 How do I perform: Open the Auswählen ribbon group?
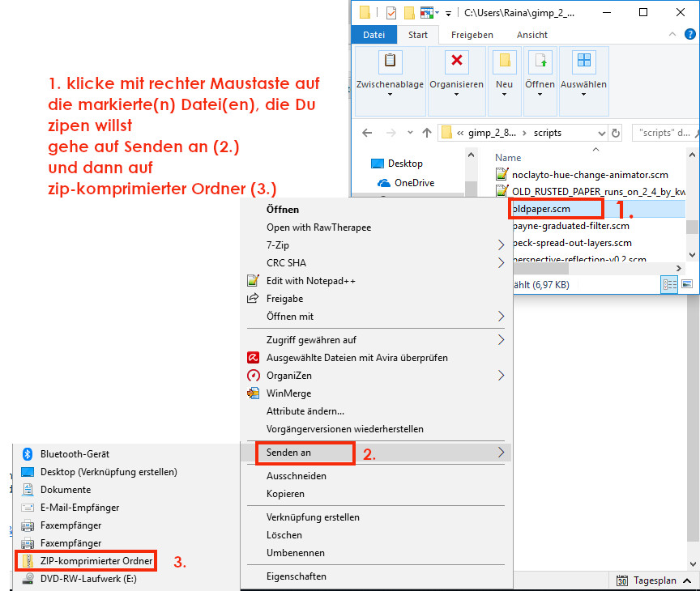[x=583, y=82]
